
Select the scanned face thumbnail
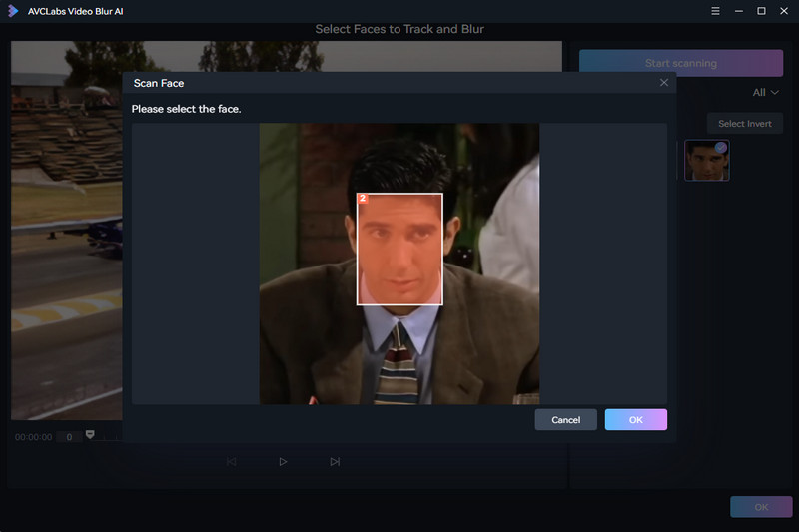(707, 161)
